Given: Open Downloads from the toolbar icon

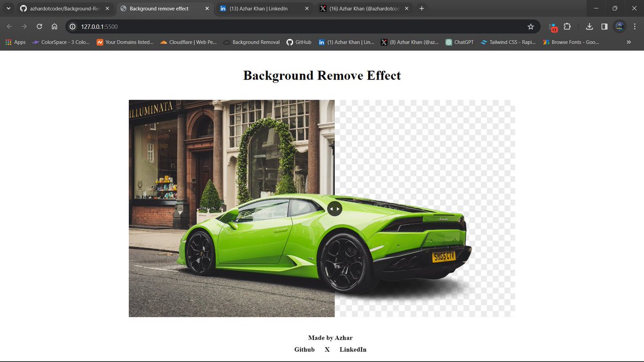Looking at the screenshot, I should (x=589, y=26).
